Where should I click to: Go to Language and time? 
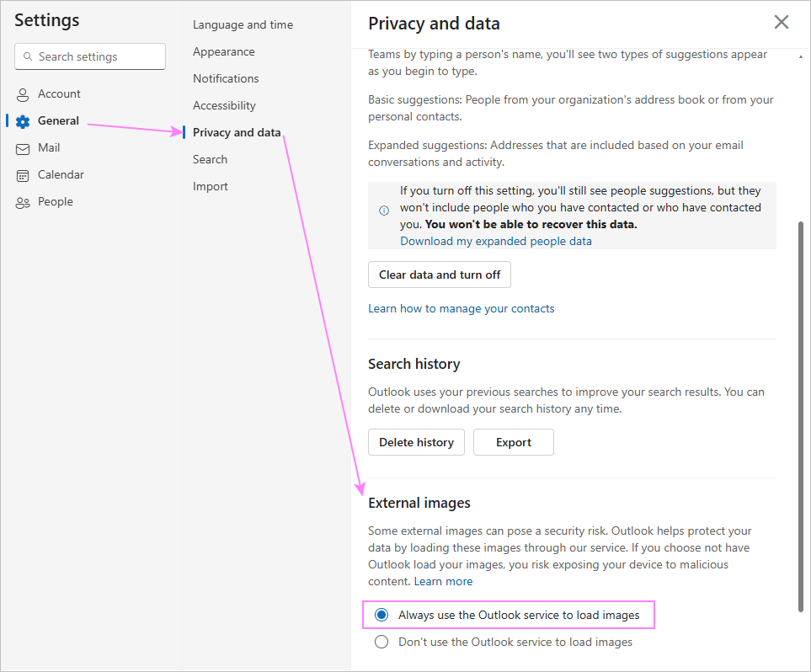pos(243,24)
